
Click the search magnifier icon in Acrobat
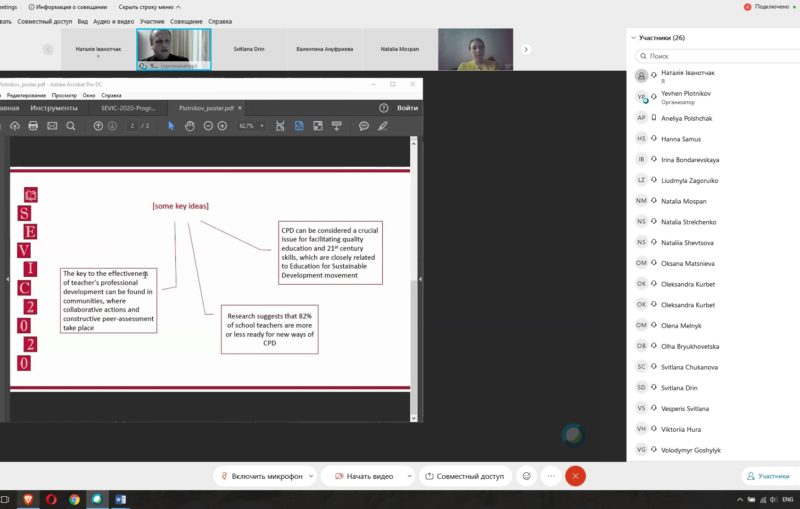[71, 126]
